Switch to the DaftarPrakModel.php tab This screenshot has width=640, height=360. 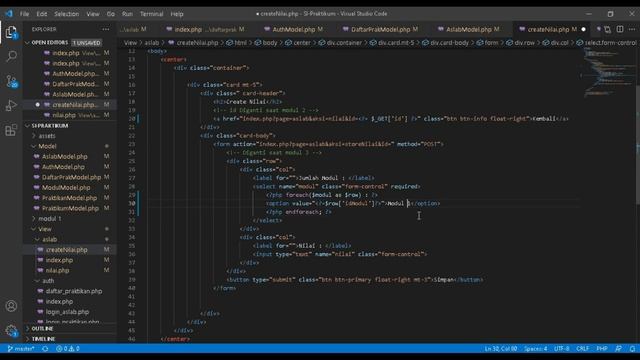[x=380, y=29]
